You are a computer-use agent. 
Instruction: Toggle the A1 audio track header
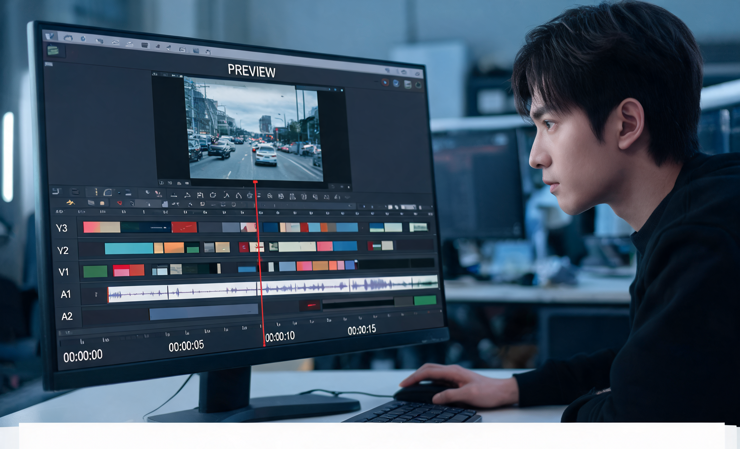click(66, 294)
